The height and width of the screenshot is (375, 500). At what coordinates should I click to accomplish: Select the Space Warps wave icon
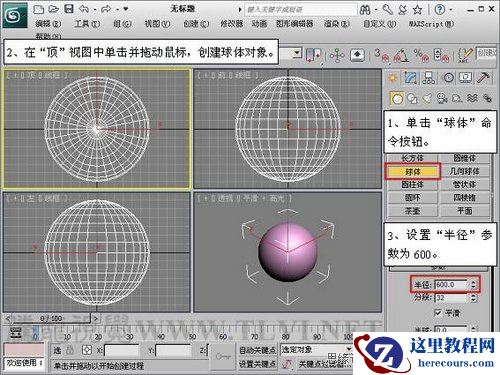pos(472,98)
